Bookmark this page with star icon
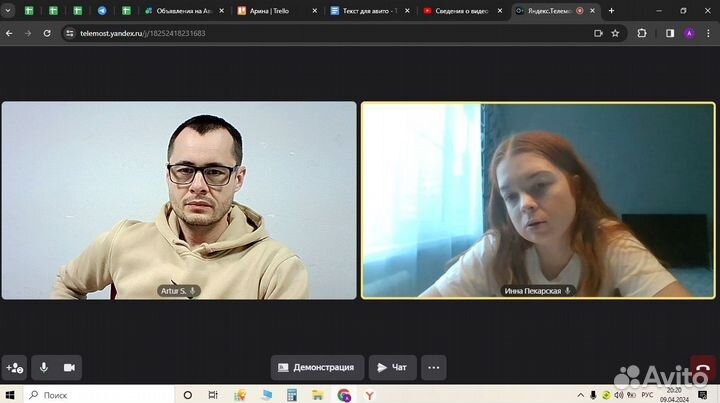Viewport: 720px width, 403px height. [615, 33]
